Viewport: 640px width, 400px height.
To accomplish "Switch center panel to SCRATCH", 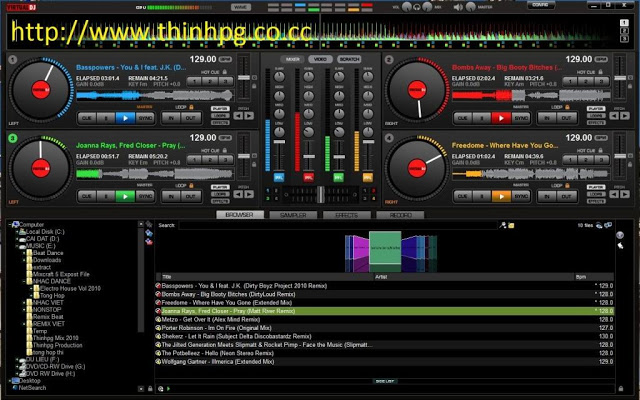I will [349, 59].
